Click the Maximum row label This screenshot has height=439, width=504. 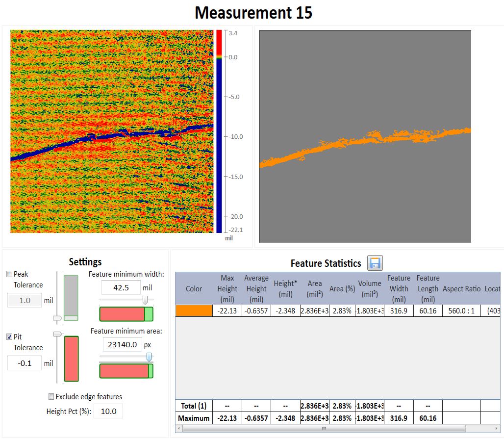(194, 418)
